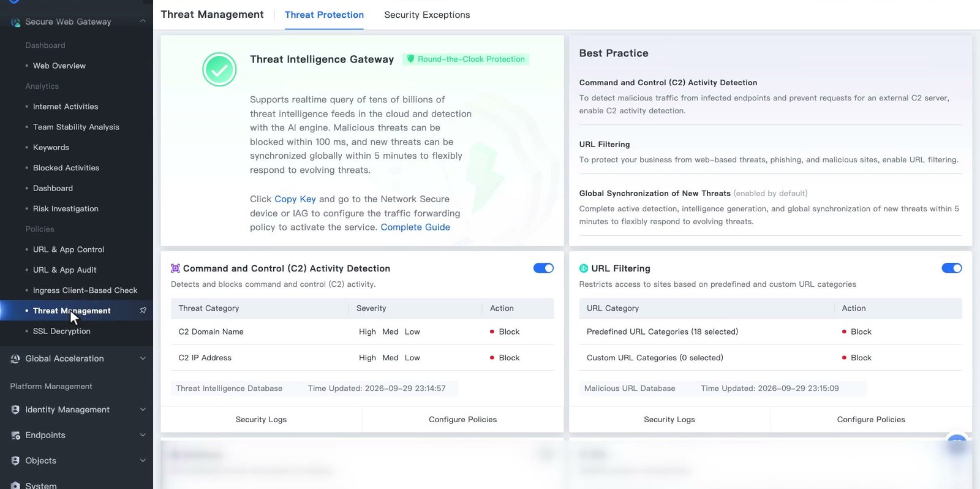
Task: Expand the Endpoints section chevron
Action: (143, 436)
